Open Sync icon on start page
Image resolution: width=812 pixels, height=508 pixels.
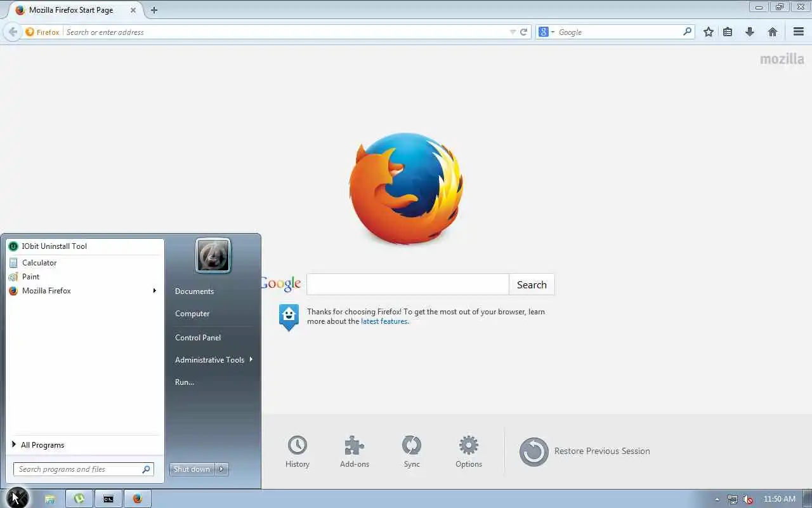[412, 451]
